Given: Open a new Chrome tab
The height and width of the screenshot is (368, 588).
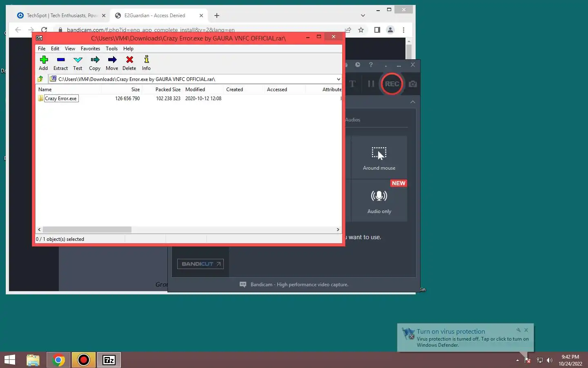Looking at the screenshot, I should 217,16.
